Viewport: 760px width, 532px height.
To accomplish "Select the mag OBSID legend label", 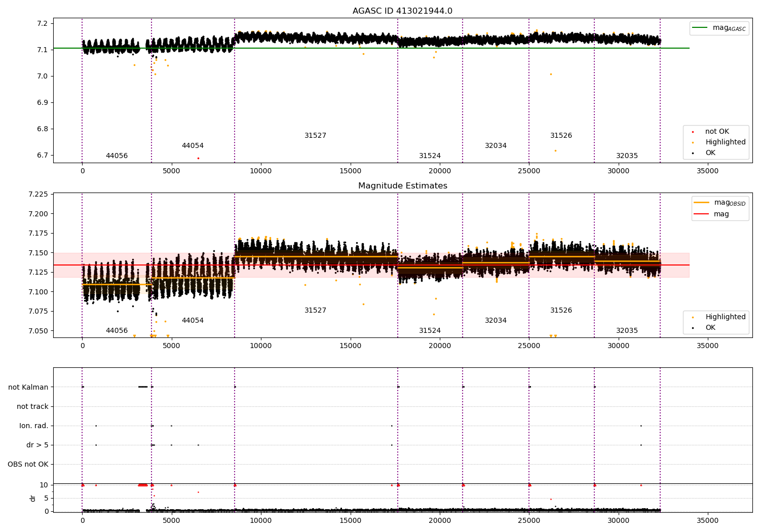I will point(730,203).
